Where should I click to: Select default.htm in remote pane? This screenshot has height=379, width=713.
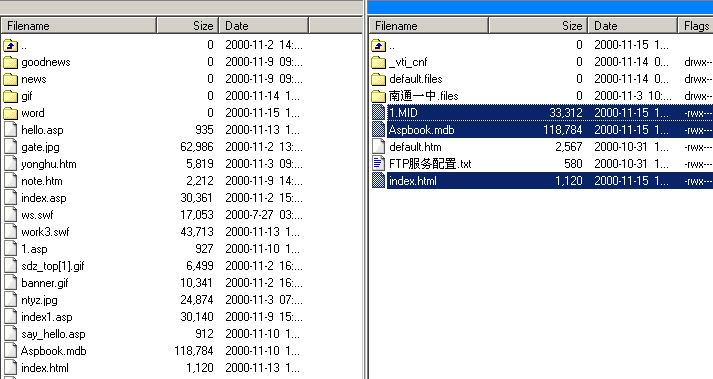[x=415, y=147]
